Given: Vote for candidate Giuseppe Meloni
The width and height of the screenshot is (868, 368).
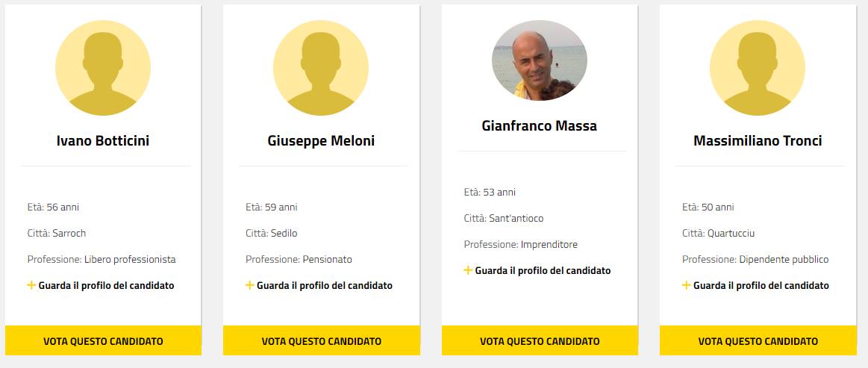Looking at the screenshot, I should pyautogui.click(x=322, y=341).
